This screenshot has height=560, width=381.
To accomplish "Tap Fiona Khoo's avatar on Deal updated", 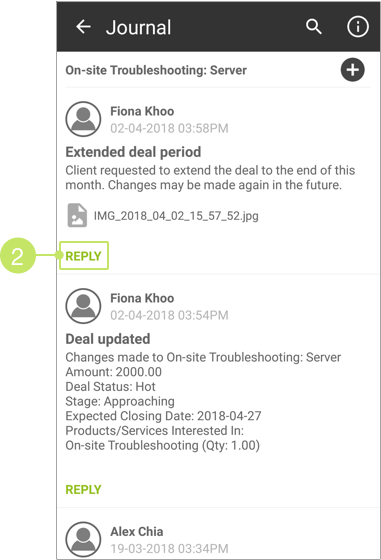I will [x=83, y=306].
